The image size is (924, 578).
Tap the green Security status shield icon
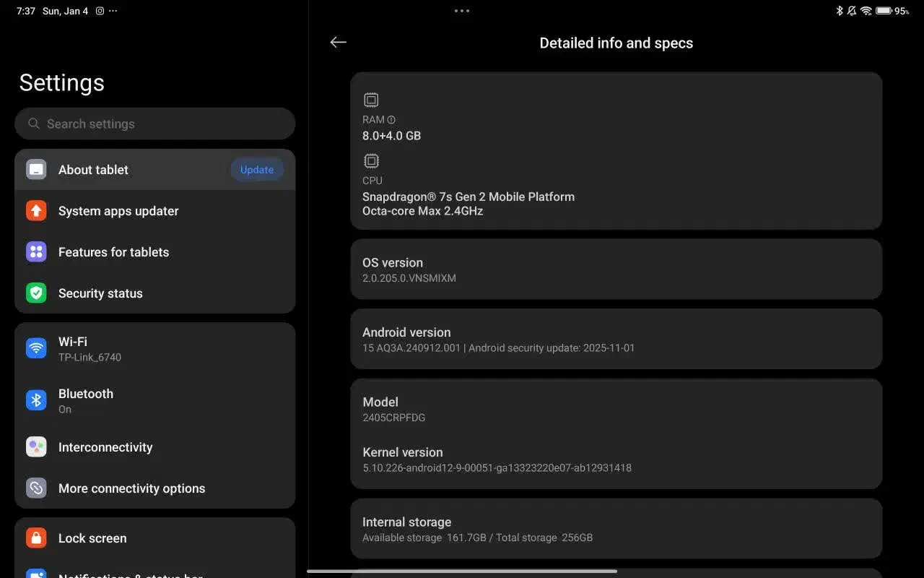[36, 293]
